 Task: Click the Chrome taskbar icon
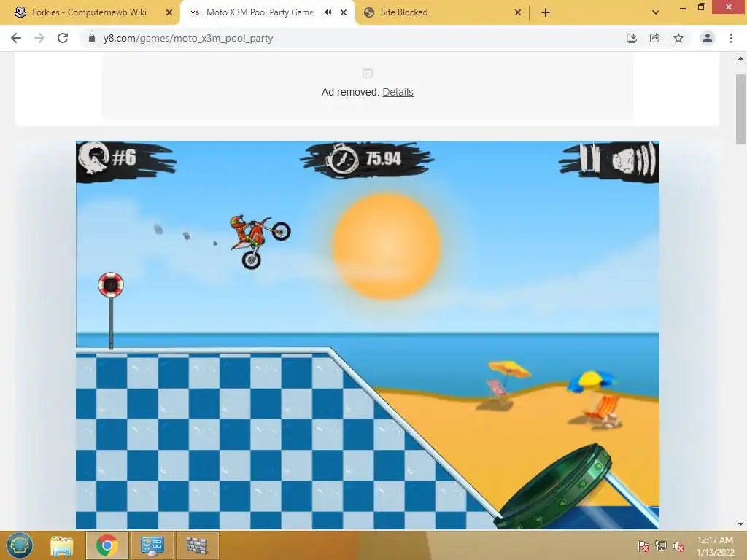click(x=107, y=545)
